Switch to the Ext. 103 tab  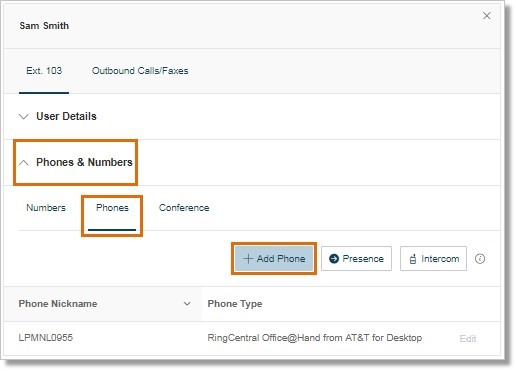point(44,71)
